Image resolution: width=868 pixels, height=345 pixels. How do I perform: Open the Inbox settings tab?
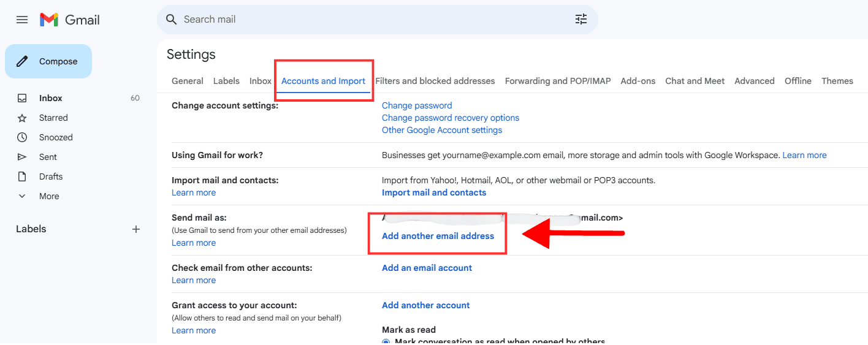pos(261,81)
